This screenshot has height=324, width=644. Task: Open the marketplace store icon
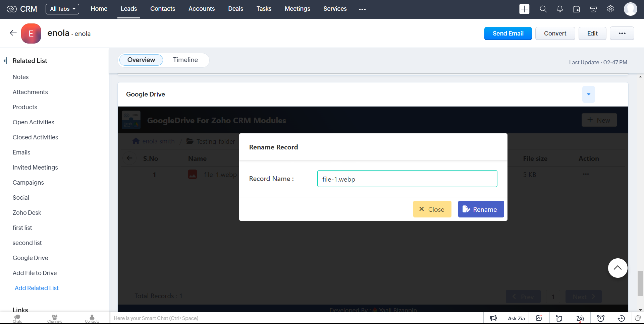click(593, 9)
